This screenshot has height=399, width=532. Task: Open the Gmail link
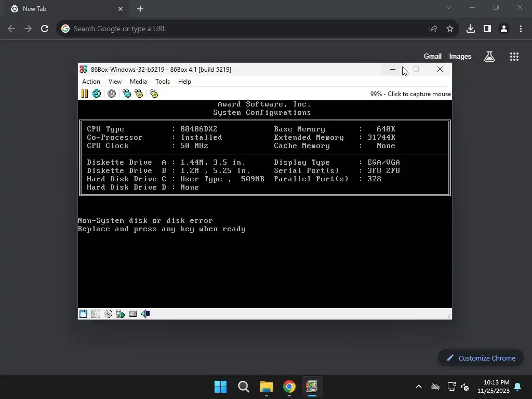(x=433, y=56)
